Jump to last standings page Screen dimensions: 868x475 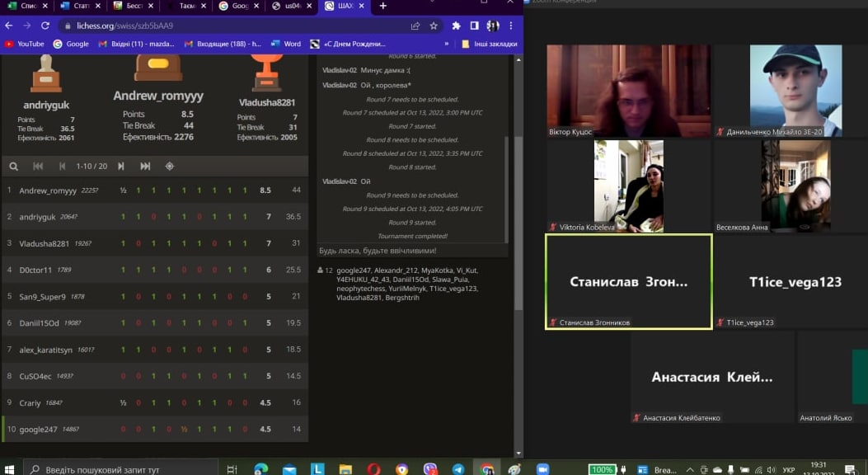tap(145, 166)
